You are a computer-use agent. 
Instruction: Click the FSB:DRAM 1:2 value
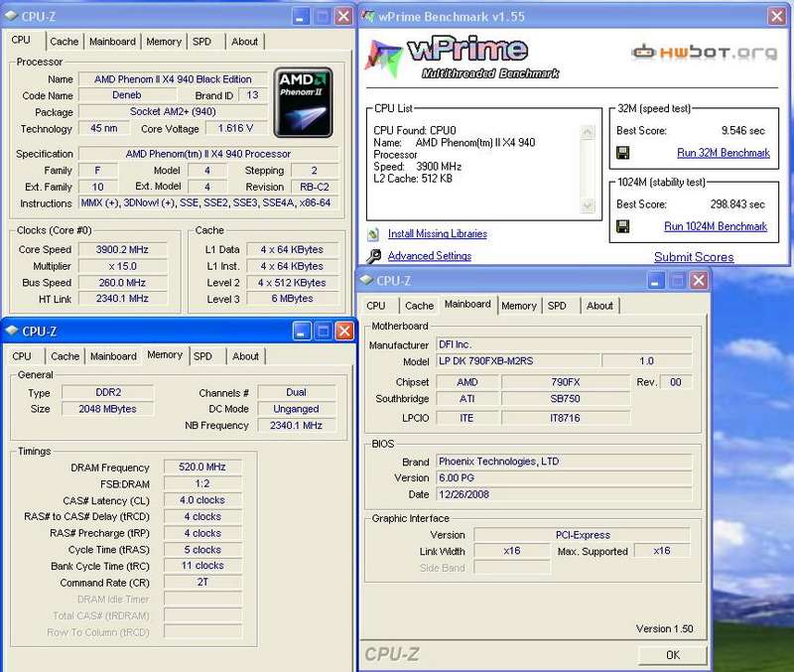click(x=202, y=483)
